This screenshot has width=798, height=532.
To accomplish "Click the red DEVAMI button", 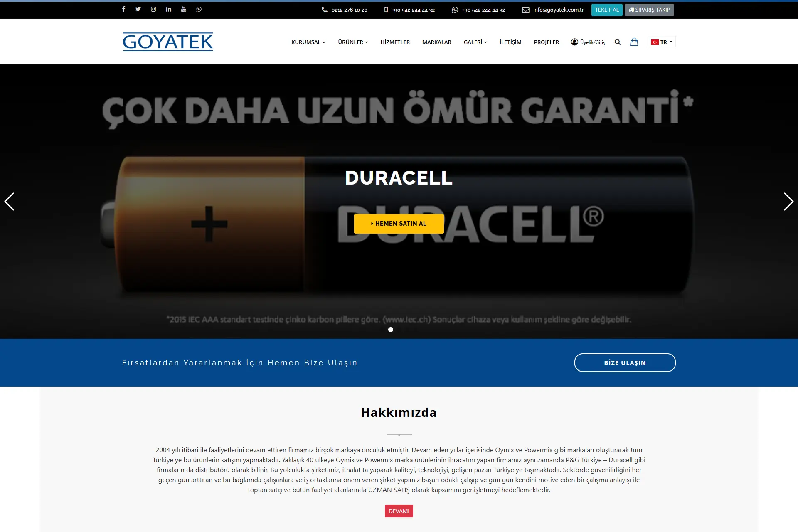I will pyautogui.click(x=399, y=511).
